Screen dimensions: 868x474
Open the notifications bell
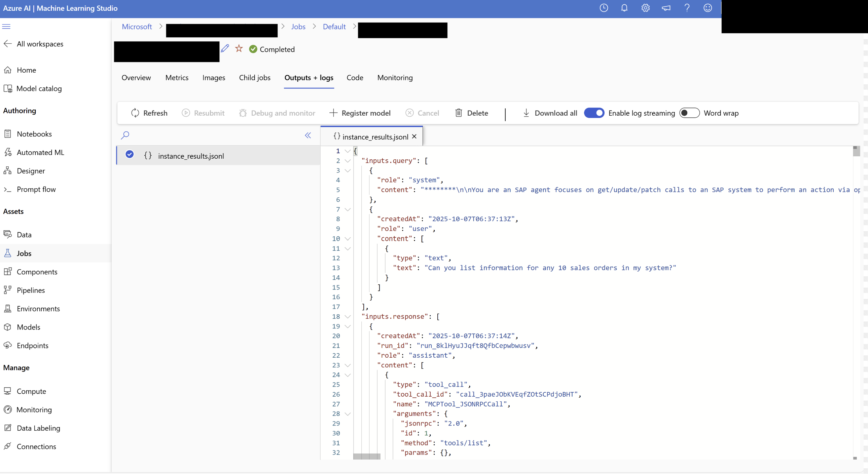[x=624, y=8]
